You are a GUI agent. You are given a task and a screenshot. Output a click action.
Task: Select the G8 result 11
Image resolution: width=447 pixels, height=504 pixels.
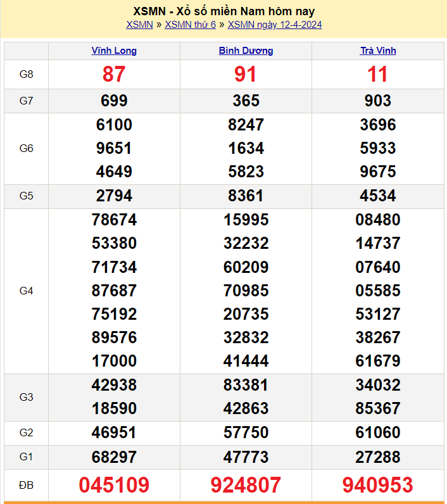coord(378,75)
